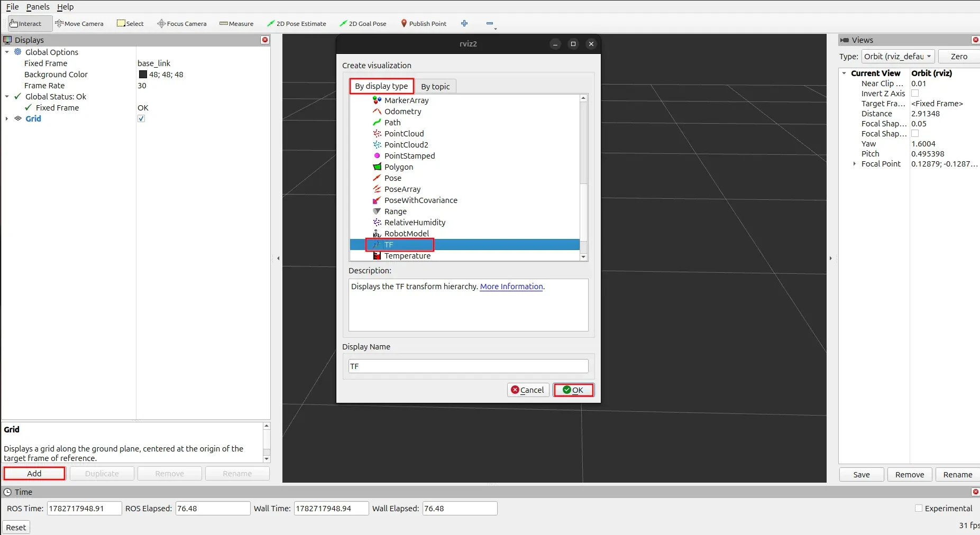Click Rename button in Views panel
This screenshot has height=535, width=980.
click(x=958, y=475)
